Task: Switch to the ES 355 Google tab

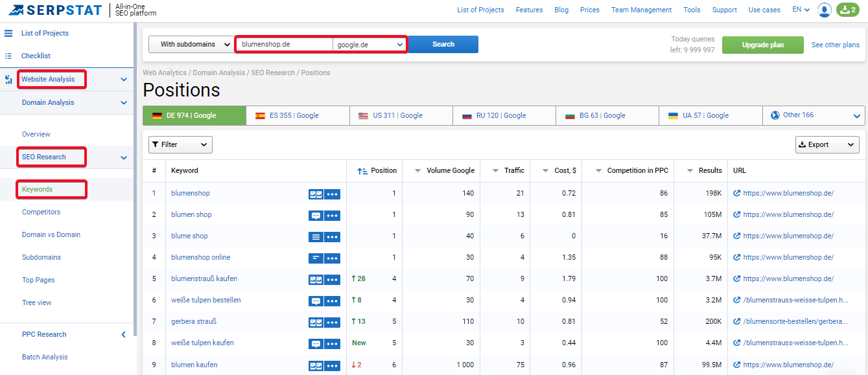Action: click(298, 115)
